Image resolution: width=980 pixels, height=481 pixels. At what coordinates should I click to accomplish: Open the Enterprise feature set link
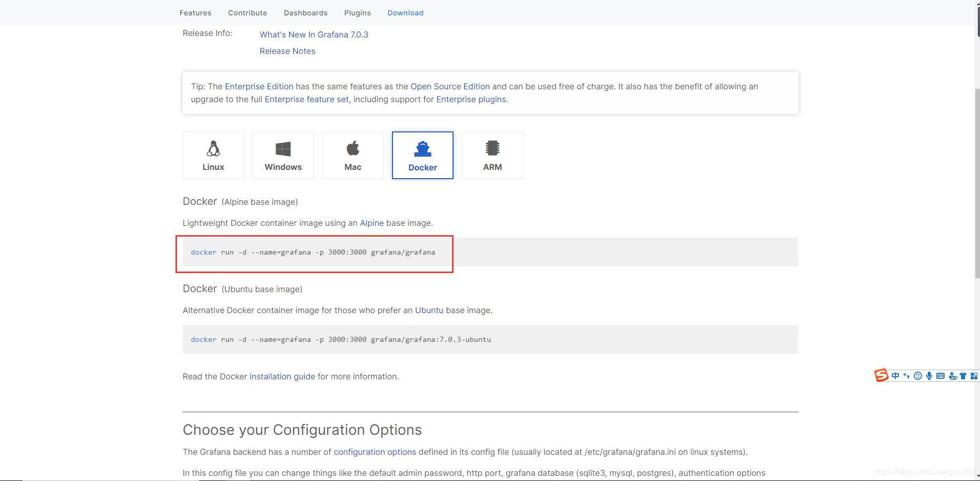(x=307, y=99)
